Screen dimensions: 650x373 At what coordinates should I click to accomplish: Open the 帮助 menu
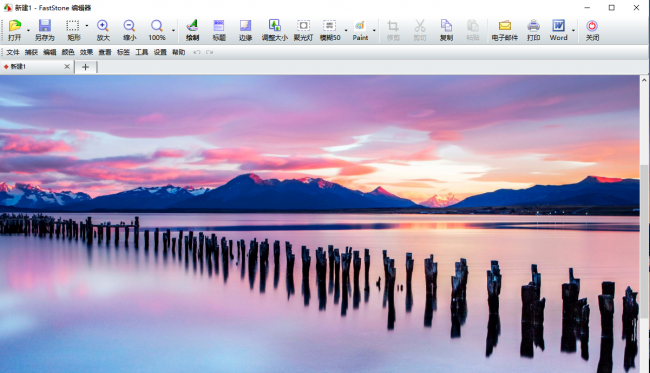(x=179, y=52)
